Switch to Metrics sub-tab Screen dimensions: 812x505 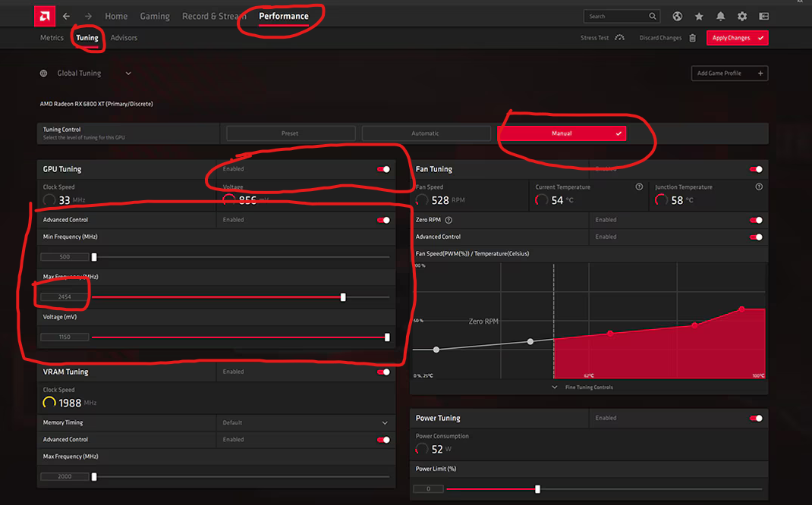[52, 38]
